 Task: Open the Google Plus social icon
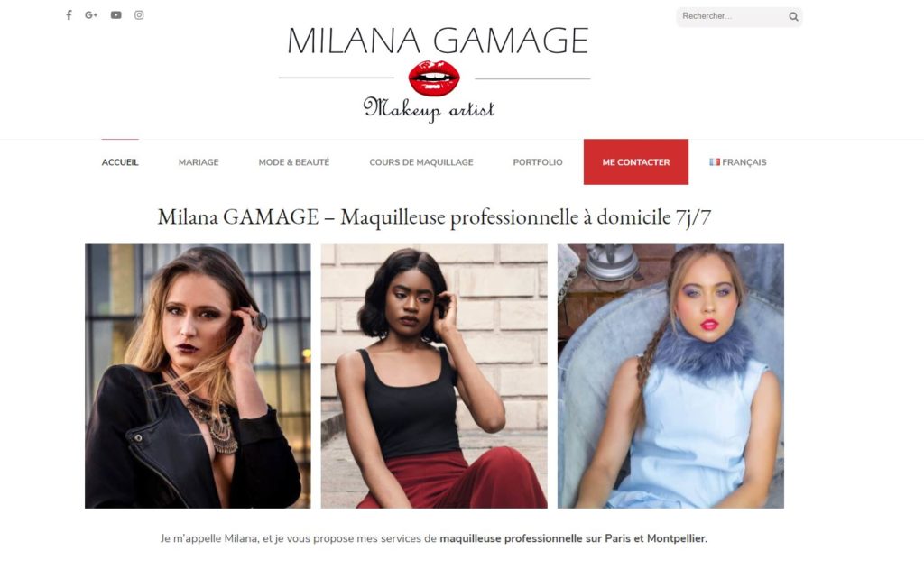point(91,15)
